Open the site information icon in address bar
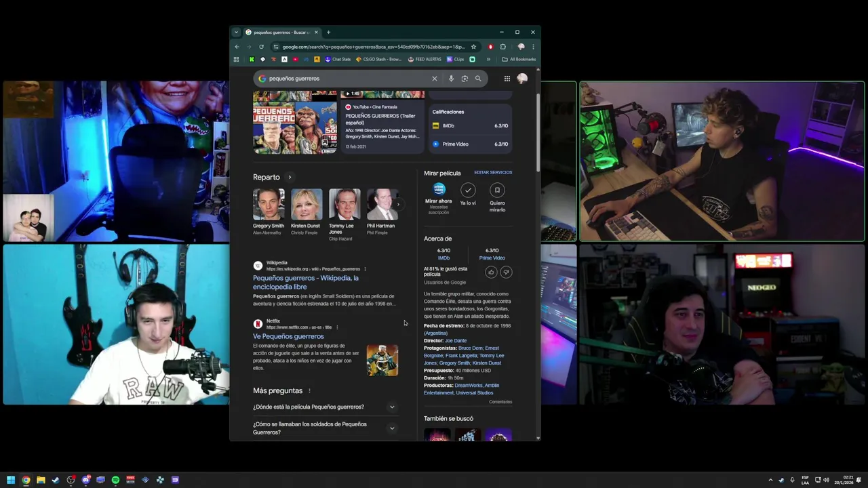The width and height of the screenshot is (868, 488). (x=275, y=47)
